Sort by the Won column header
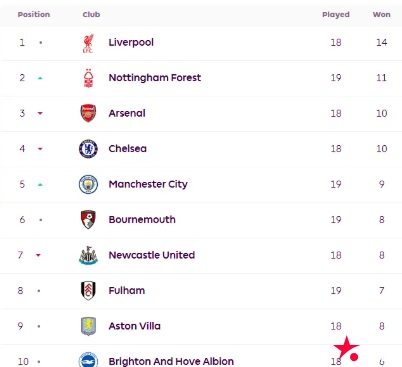 381,14
